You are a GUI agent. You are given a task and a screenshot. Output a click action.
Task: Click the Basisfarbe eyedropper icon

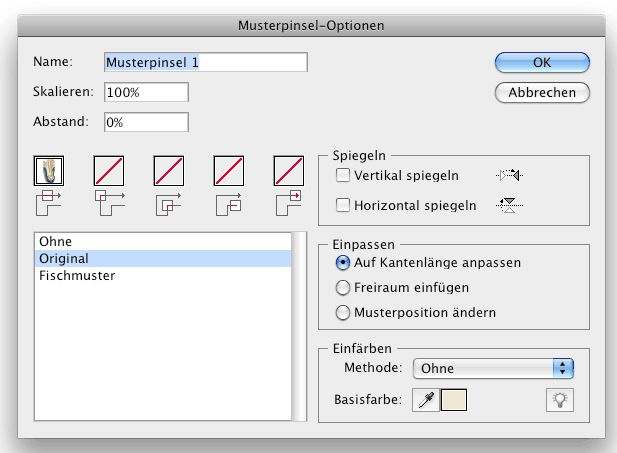(424, 401)
